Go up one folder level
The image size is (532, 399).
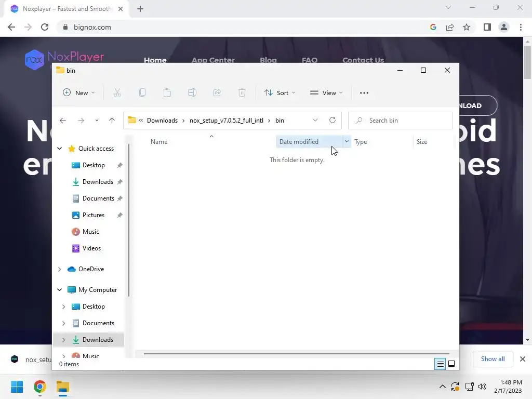point(112,121)
